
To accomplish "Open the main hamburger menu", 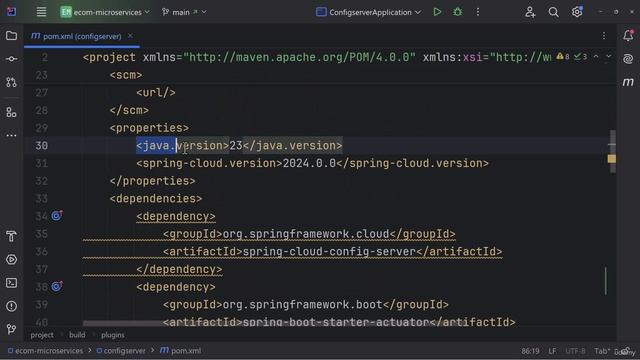I will 41,12.
